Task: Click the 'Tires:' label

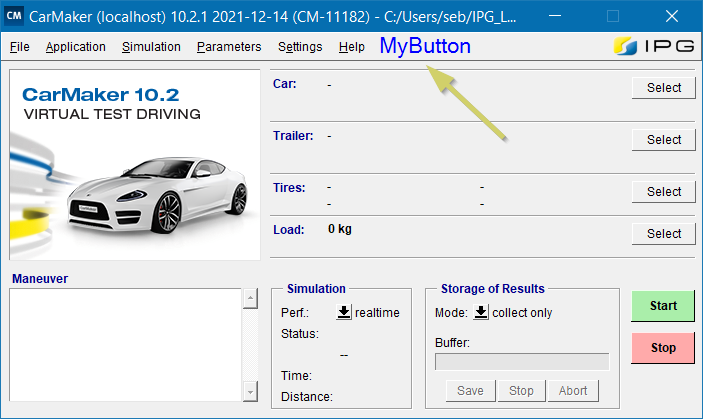Action: pos(289,188)
